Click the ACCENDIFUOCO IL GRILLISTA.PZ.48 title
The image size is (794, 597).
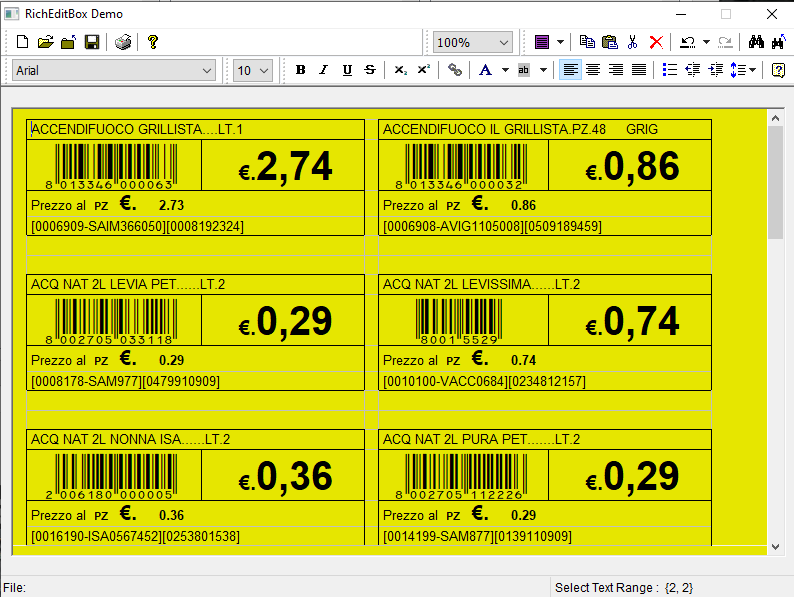pyautogui.click(x=494, y=130)
